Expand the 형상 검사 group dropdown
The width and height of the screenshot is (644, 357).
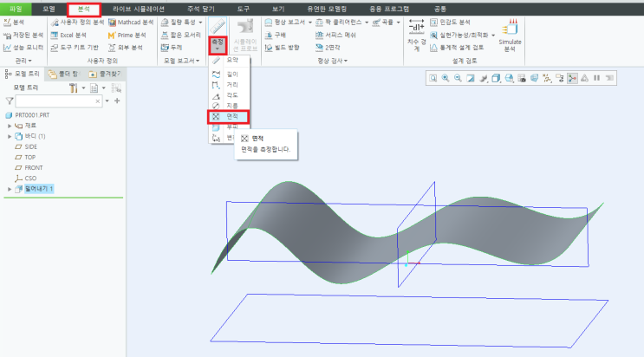332,61
